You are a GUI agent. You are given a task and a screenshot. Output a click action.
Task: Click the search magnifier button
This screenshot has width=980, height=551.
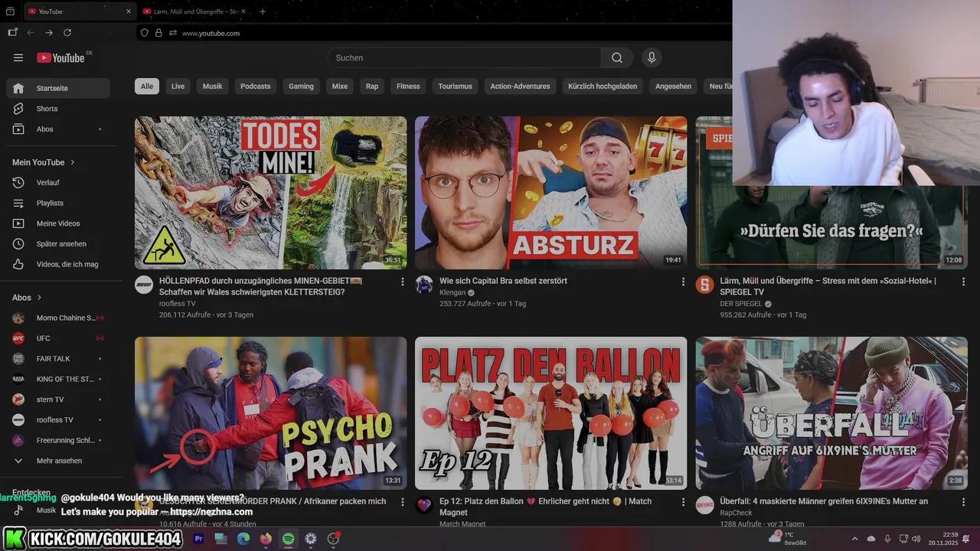pos(617,57)
